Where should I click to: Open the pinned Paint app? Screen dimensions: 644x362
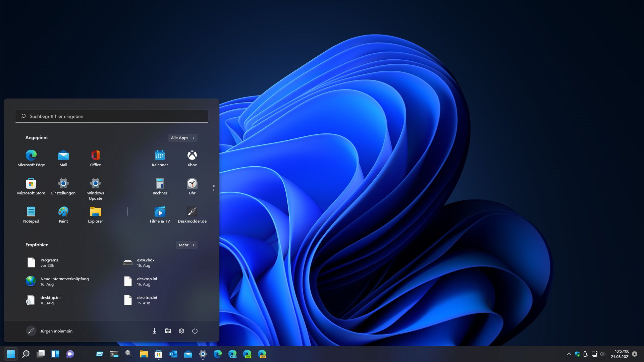[x=63, y=215]
